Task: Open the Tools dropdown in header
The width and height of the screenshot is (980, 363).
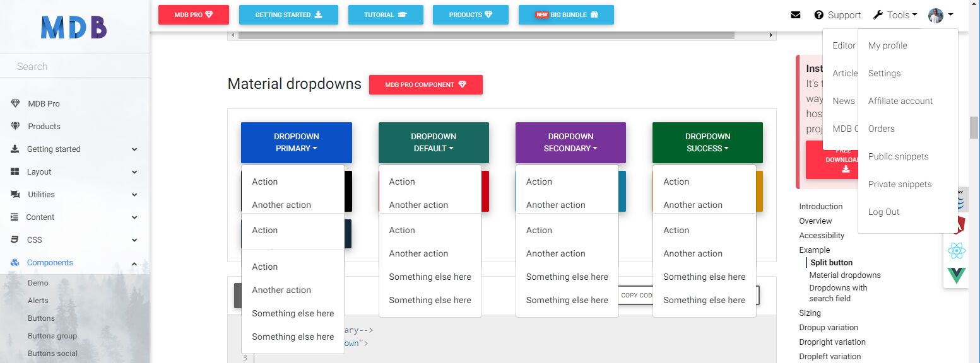Action: (x=902, y=15)
